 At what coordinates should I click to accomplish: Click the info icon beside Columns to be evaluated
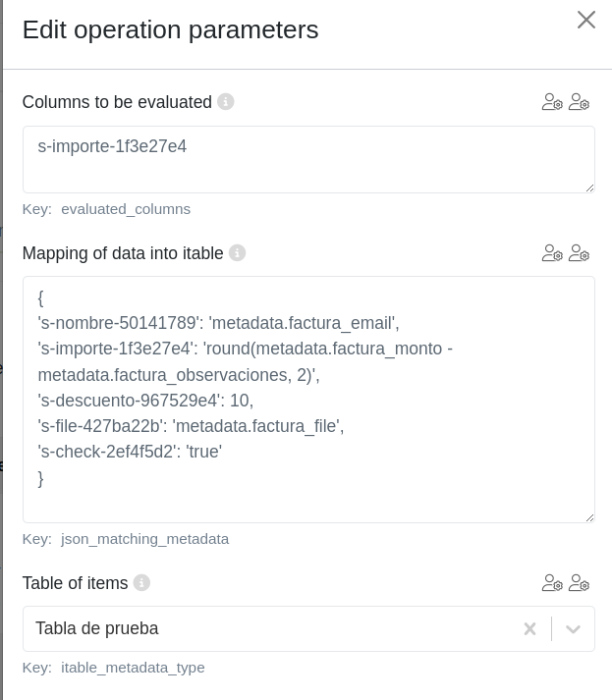pyautogui.click(x=226, y=102)
